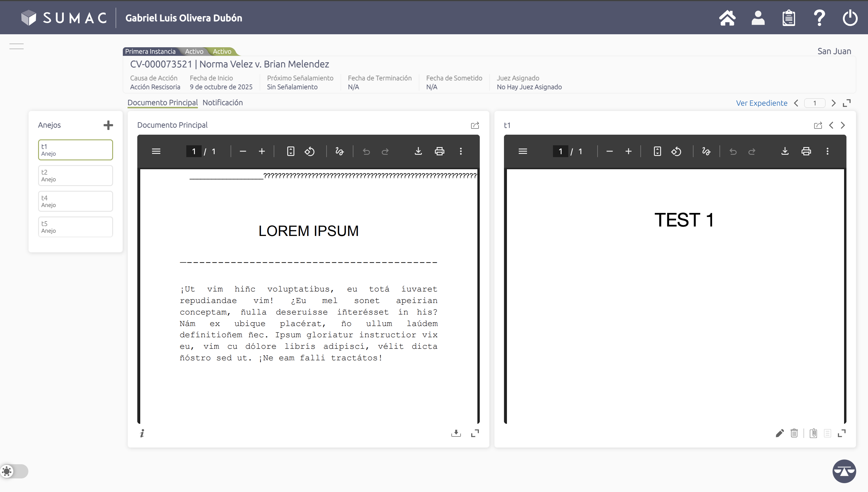Select the t2 Anejo item
This screenshot has height=492, width=868.
(75, 175)
